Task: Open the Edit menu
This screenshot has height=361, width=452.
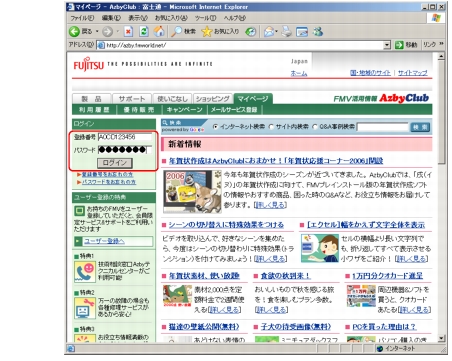Action: coord(111,18)
